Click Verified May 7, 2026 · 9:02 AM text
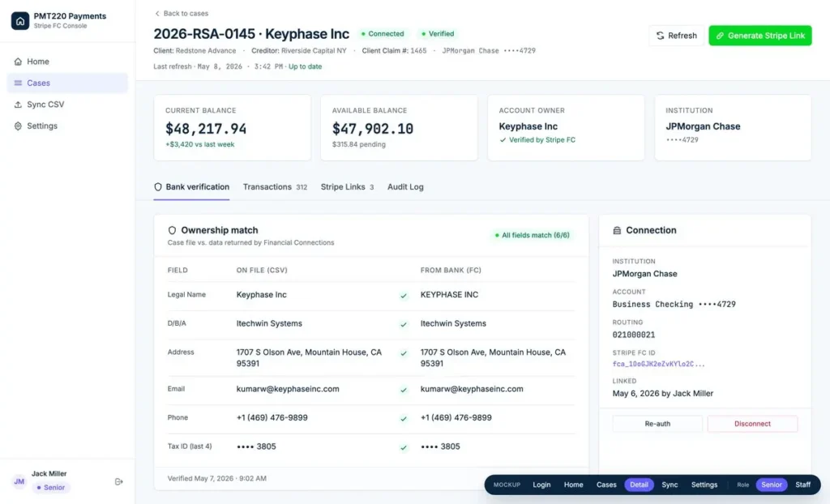Viewport: 830px width, 504px height. (x=217, y=478)
